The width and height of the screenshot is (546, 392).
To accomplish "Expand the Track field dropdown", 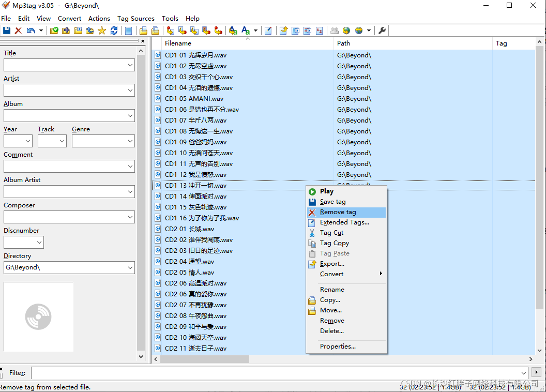I will [x=62, y=141].
